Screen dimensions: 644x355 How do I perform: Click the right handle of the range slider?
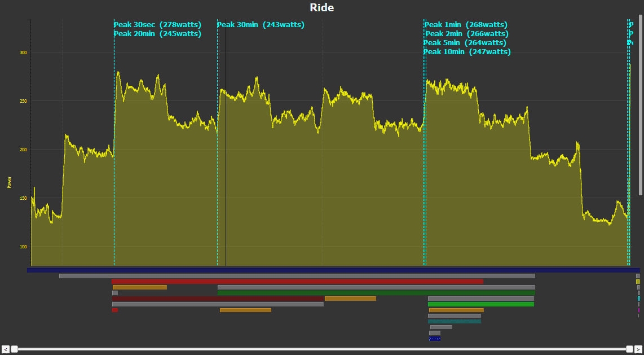pos(629,349)
